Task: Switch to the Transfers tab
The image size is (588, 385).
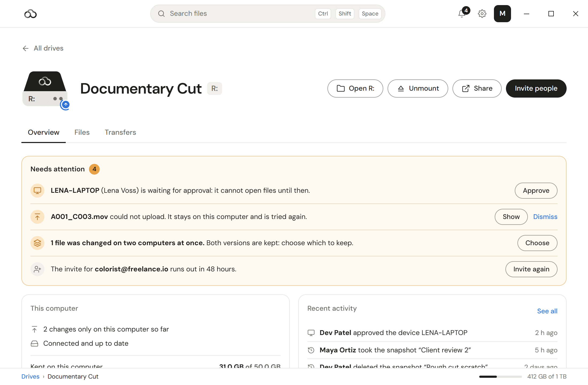Action: [120, 132]
